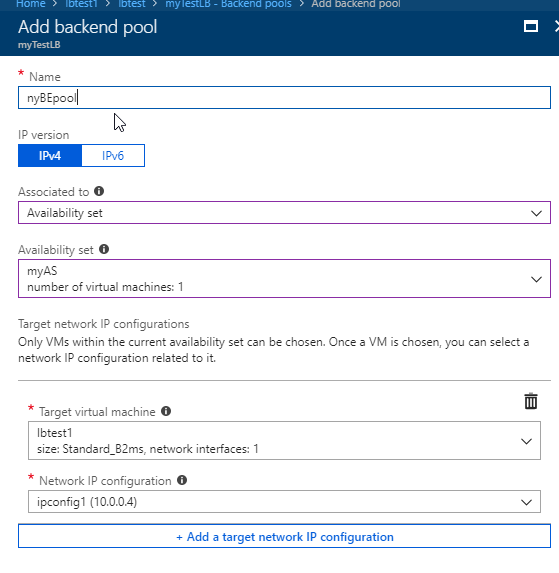Click the info icon next to Associated to
Viewport: 559px width, 573px height.
tap(99, 191)
